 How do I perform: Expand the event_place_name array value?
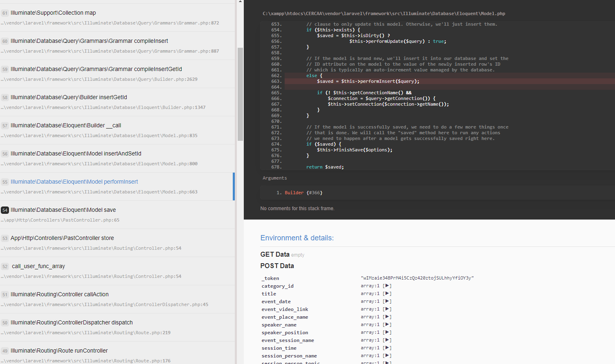tap(388, 317)
